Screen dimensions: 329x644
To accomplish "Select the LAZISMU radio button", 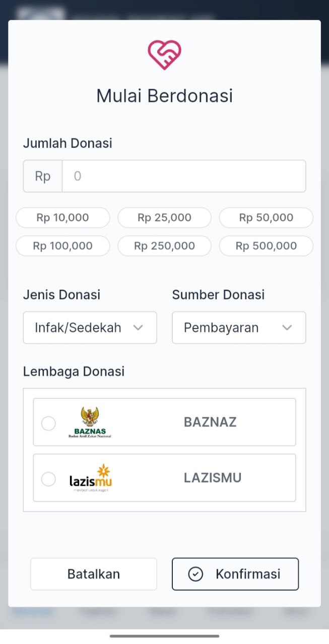I will pyautogui.click(x=48, y=479).
